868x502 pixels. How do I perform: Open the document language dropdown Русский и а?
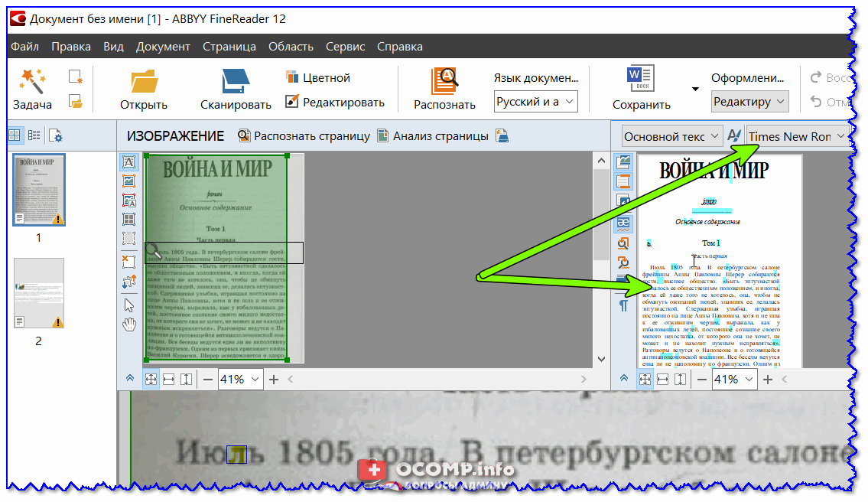pos(536,102)
